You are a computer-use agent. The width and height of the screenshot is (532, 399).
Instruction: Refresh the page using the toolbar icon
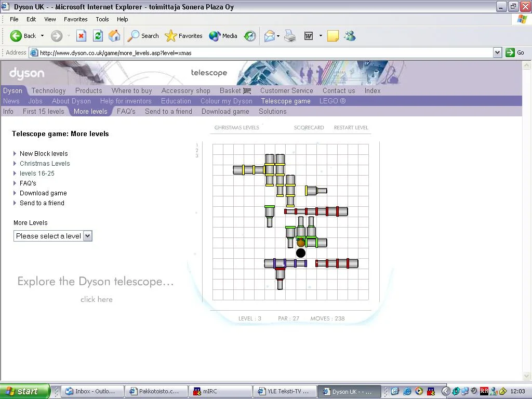pyautogui.click(x=98, y=36)
